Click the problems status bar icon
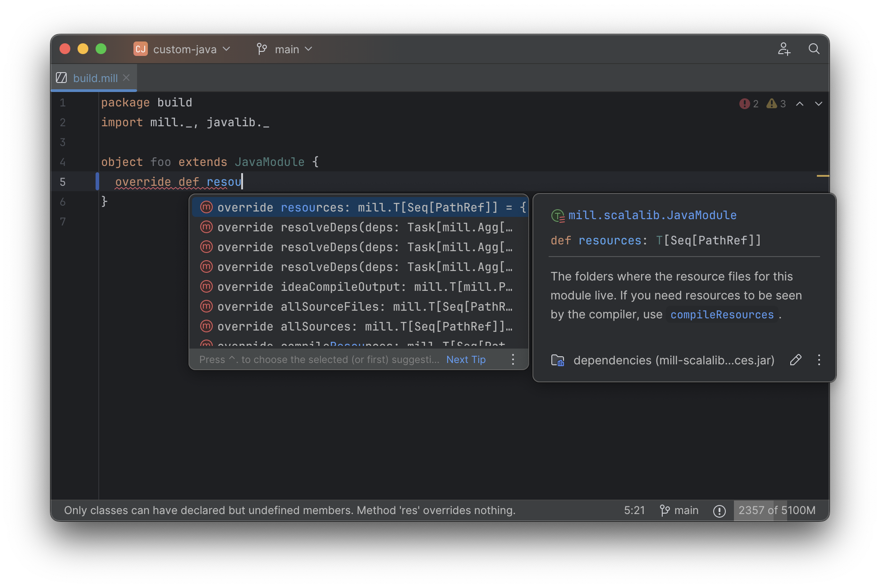 point(719,510)
